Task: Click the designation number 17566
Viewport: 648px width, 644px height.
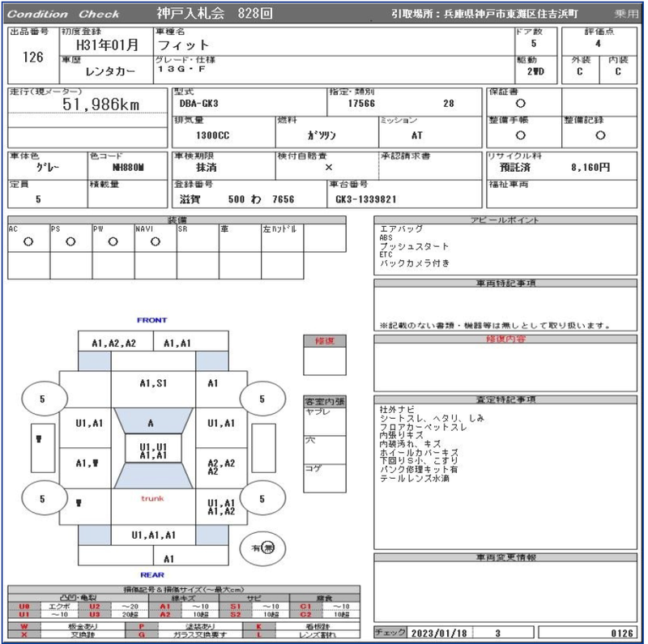Action: coord(361,104)
